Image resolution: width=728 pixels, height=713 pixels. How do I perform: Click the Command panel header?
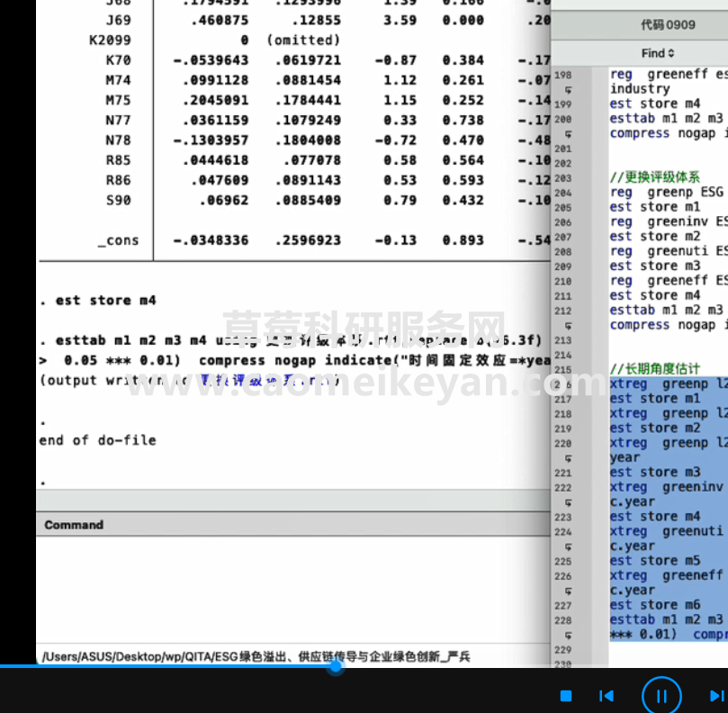293,525
